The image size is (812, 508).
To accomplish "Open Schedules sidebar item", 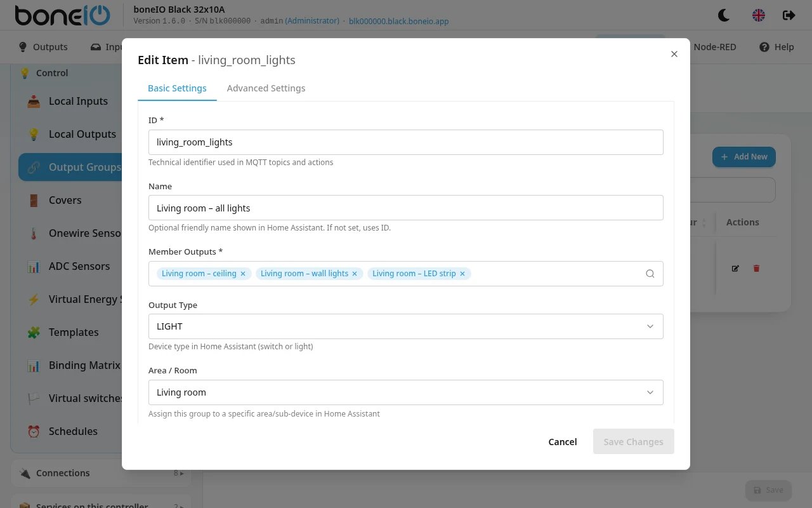I will pyautogui.click(x=70, y=431).
